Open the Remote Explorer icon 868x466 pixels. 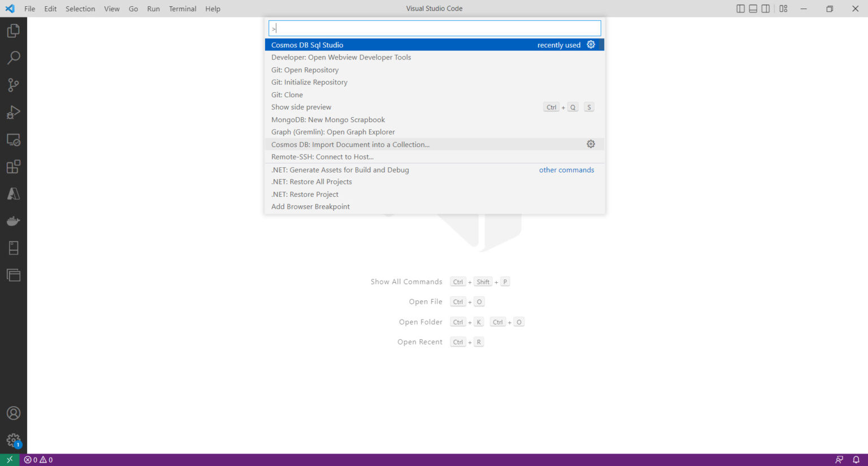(14, 140)
